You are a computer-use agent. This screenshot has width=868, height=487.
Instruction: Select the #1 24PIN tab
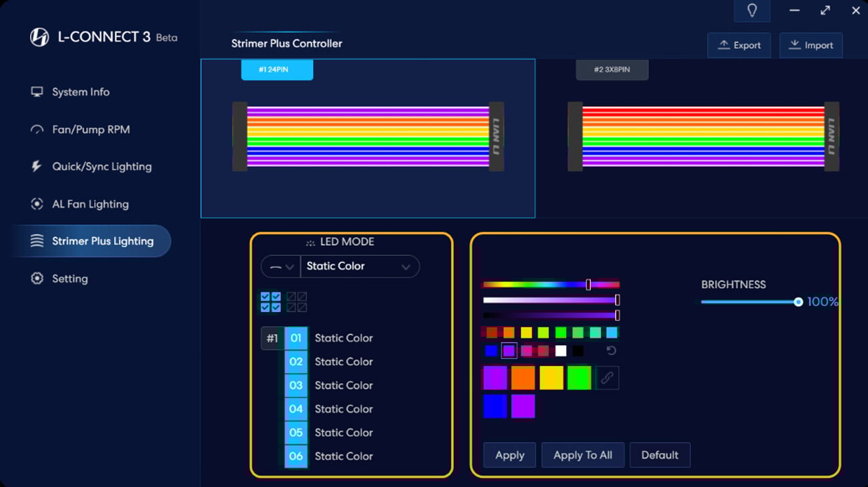tap(277, 69)
